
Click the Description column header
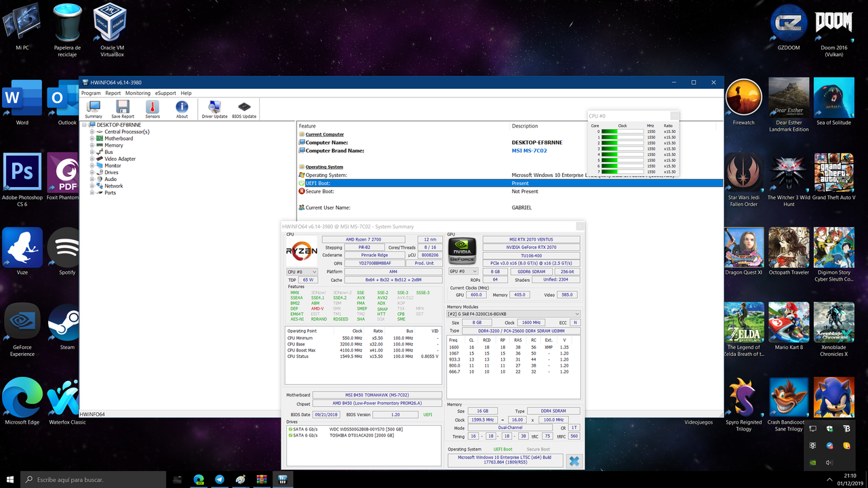point(549,126)
